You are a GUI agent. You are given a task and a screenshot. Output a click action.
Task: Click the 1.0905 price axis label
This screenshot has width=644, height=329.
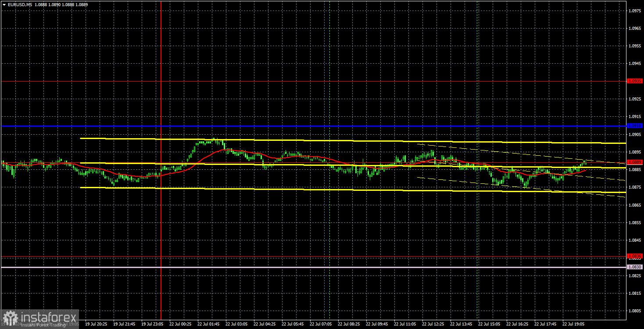(x=635, y=134)
